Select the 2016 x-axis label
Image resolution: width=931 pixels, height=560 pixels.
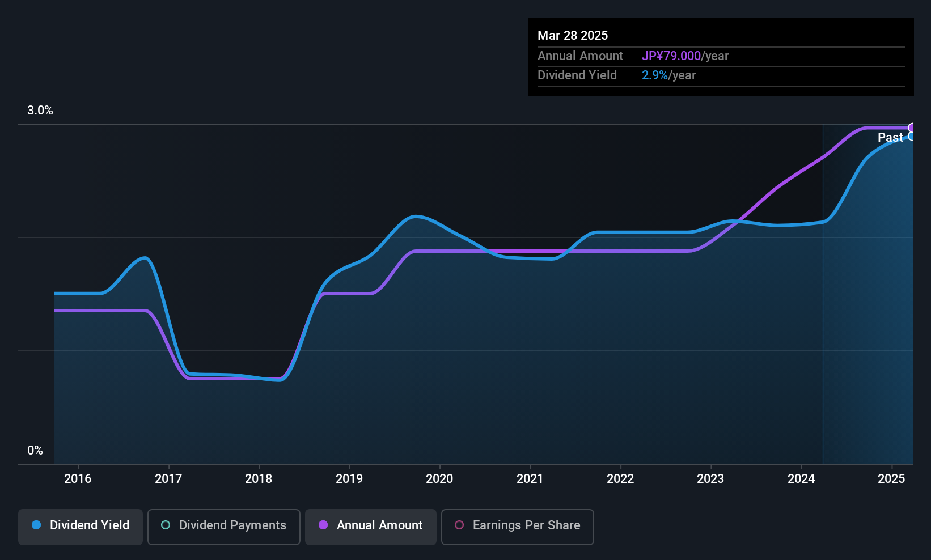[x=78, y=478]
